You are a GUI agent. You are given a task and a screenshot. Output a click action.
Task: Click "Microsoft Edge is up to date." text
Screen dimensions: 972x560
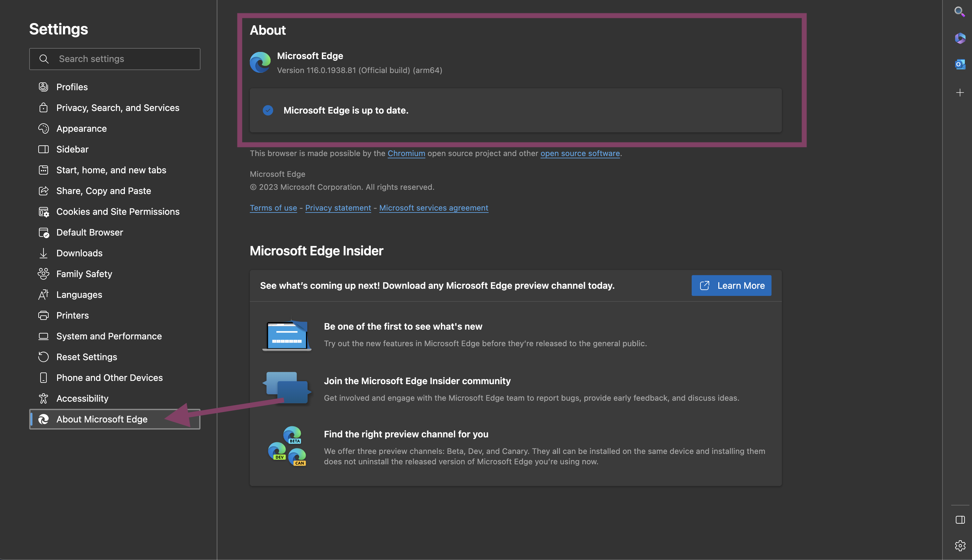346,110
